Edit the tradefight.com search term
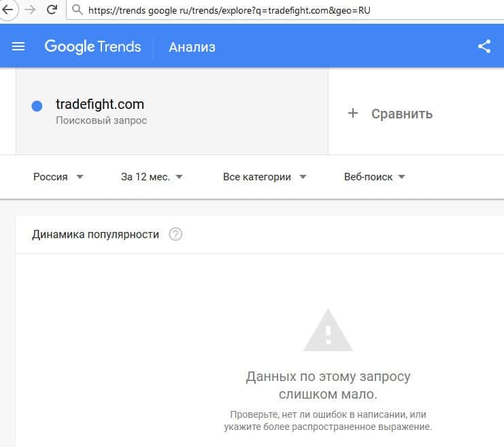The image size is (504, 447). pyautogui.click(x=100, y=104)
